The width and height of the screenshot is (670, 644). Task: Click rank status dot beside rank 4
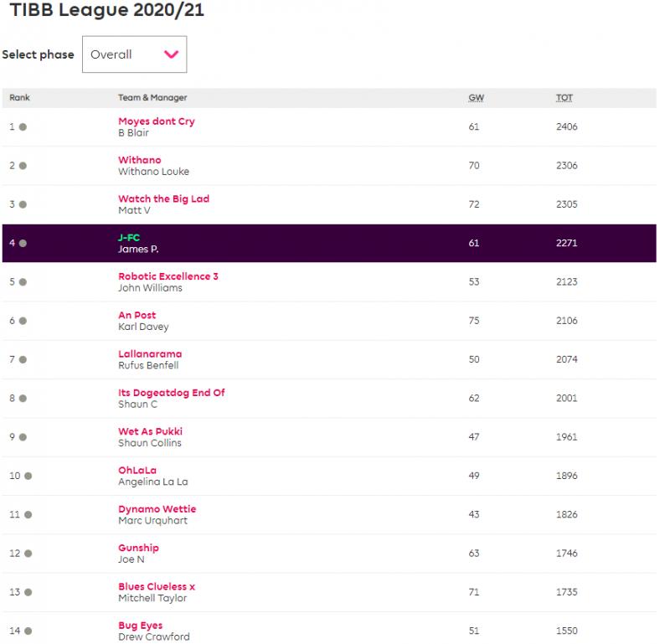23,244
